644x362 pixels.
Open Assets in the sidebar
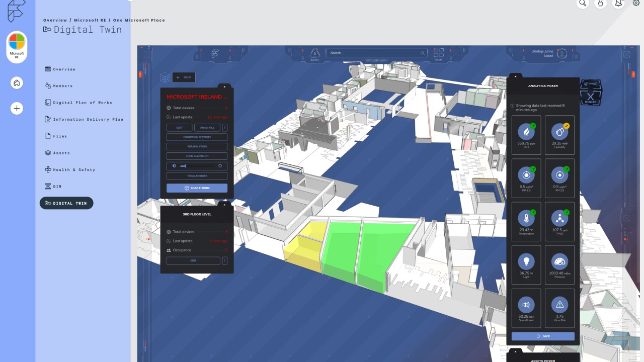coord(57,153)
